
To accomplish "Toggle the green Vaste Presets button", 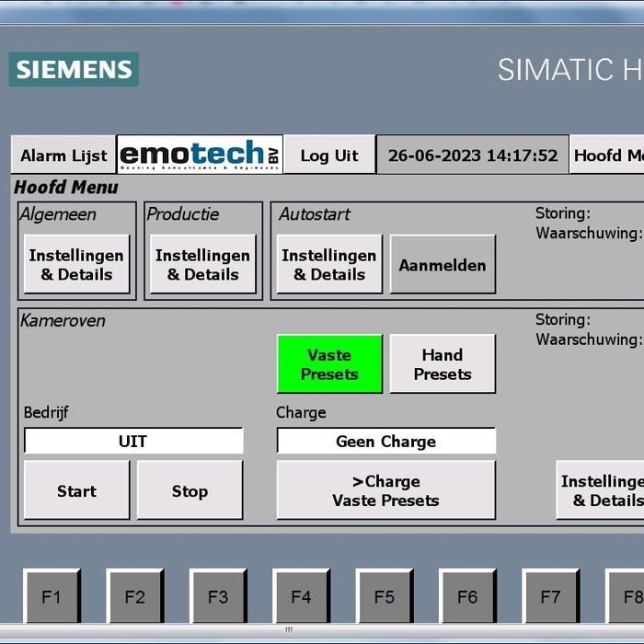I will click(x=329, y=364).
